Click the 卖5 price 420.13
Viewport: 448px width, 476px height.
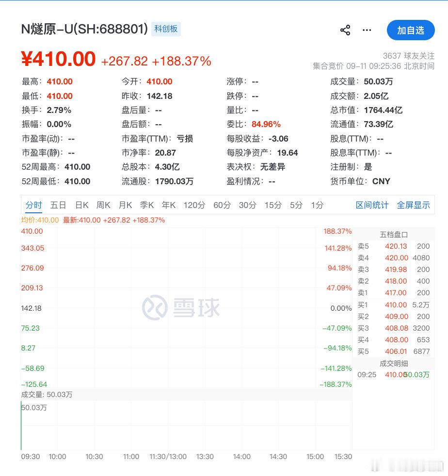tap(396, 246)
